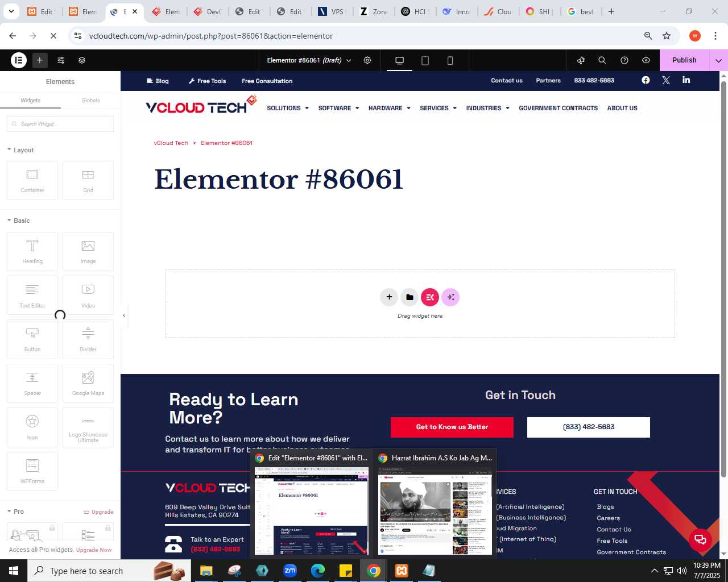Select the WPForms widget
This screenshot has width=728, height=582.
pos(32,471)
